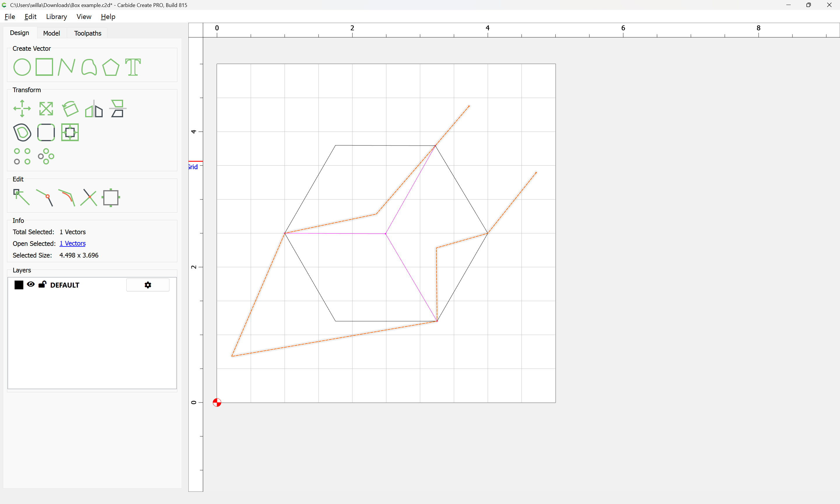840x504 pixels.
Task: Activate the Trim Vectors tool
Action: 89,198
